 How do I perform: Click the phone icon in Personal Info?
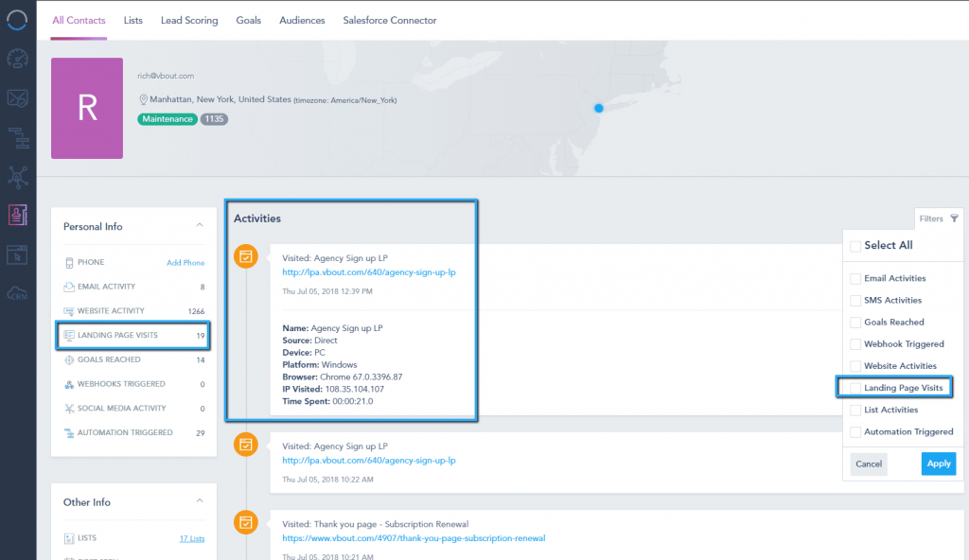pyautogui.click(x=69, y=263)
